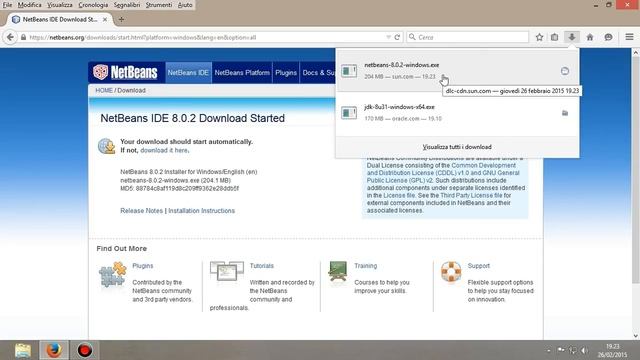
Task: Select the NetBeans IDE nav tab
Action: point(188,73)
